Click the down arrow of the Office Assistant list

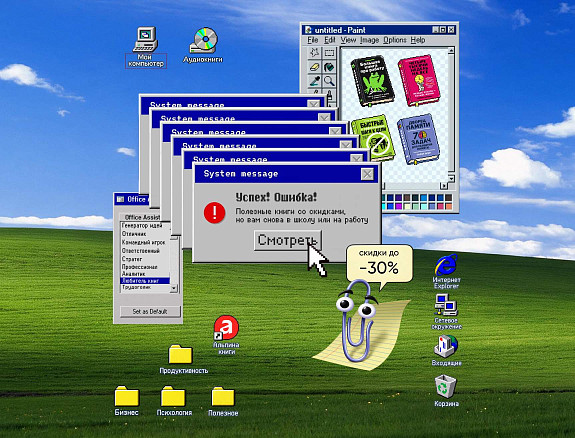click(174, 288)
